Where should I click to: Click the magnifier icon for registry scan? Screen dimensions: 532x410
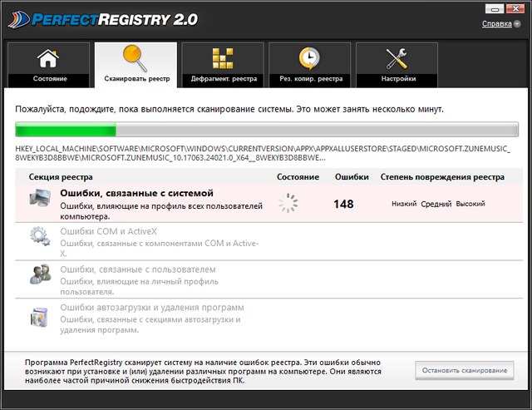click(135, 58)
